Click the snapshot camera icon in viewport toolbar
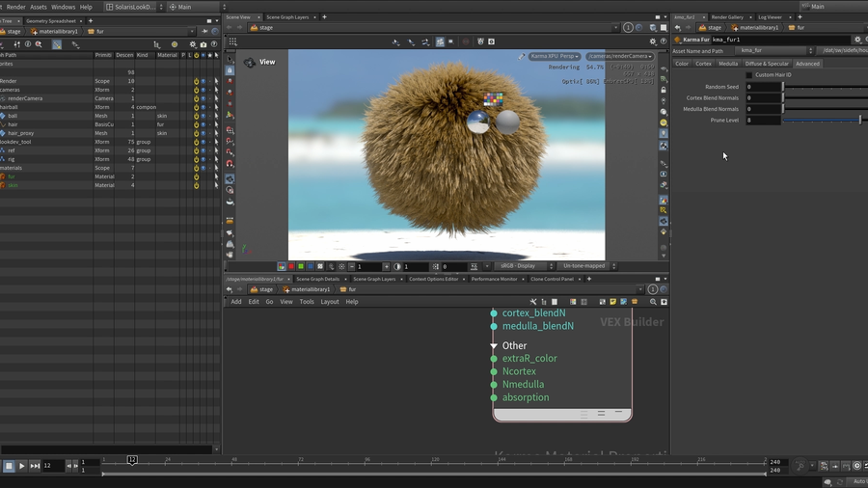868x488 pixels. (491, 41)
